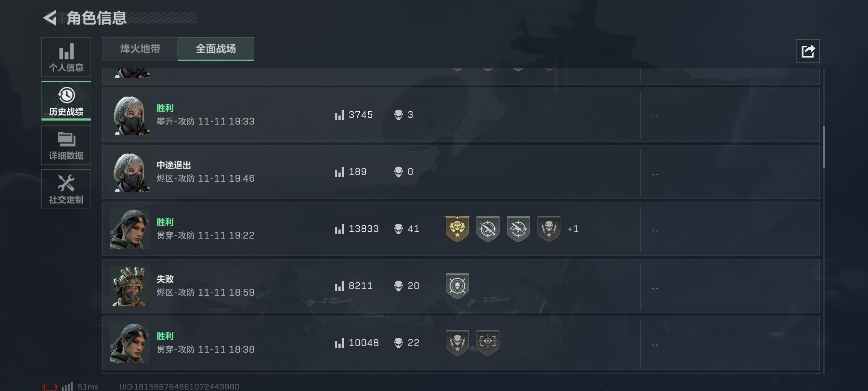Image resolution: width=868 pixels, height=391 pixels.
Task: Click the first rifle crosshair badge
Action: click(x=487, y=229)
